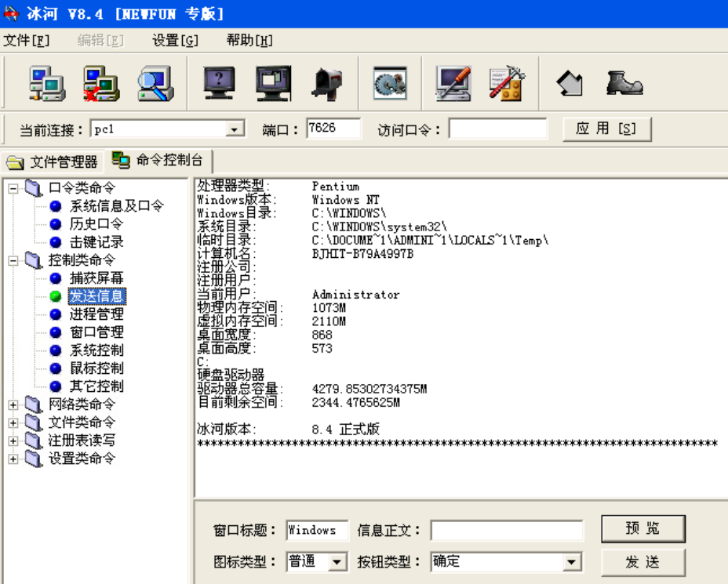Open the 按钮类型 dropdown
728x584 pixels.
point(572,562)
